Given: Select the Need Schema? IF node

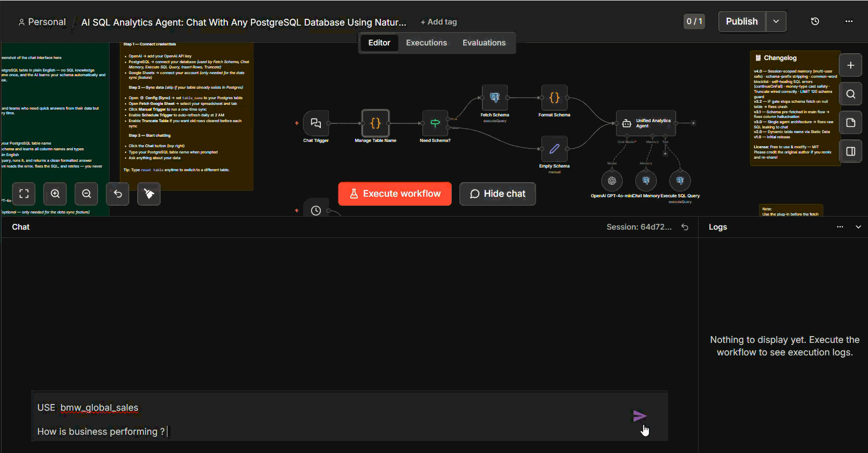Looking at the screenshot, I should pos(435,123).
